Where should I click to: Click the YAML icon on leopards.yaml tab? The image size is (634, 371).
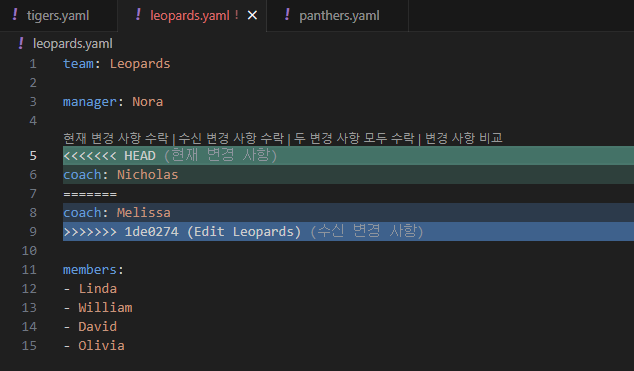[x=138, y=15]
